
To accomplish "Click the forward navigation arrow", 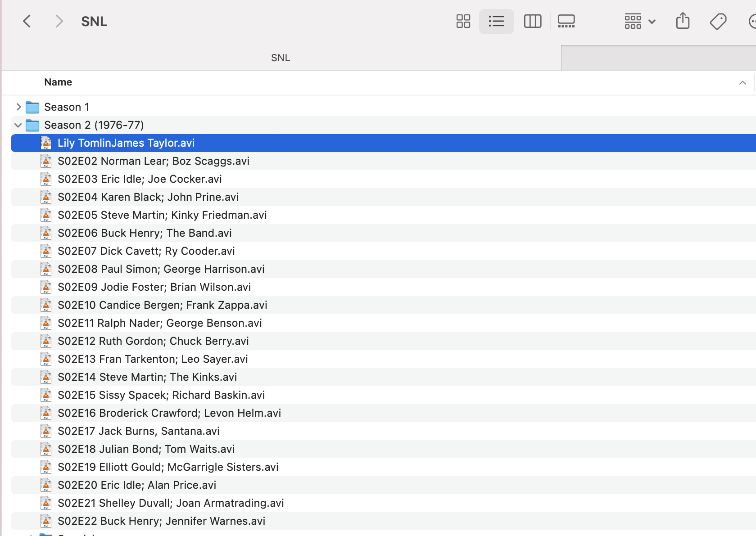I will coord(59,21).
